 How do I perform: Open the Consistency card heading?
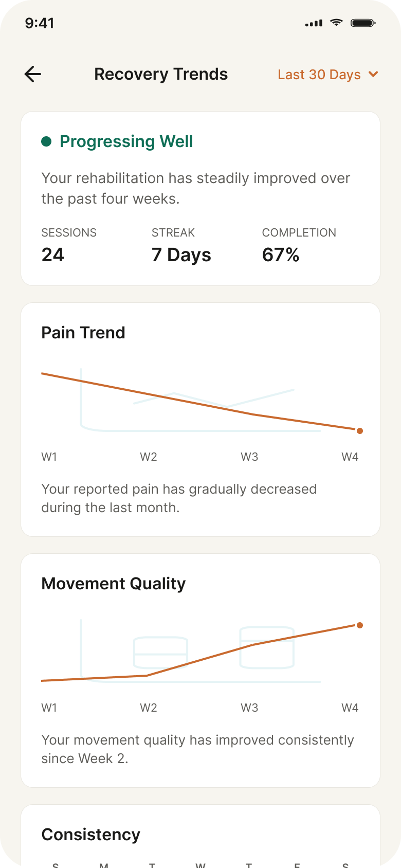tap(91, 835)
